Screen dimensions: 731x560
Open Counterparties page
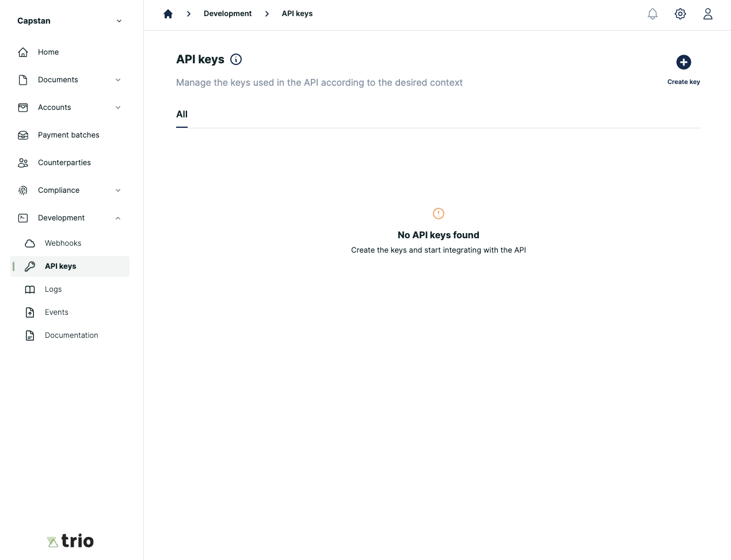point(64,163)
